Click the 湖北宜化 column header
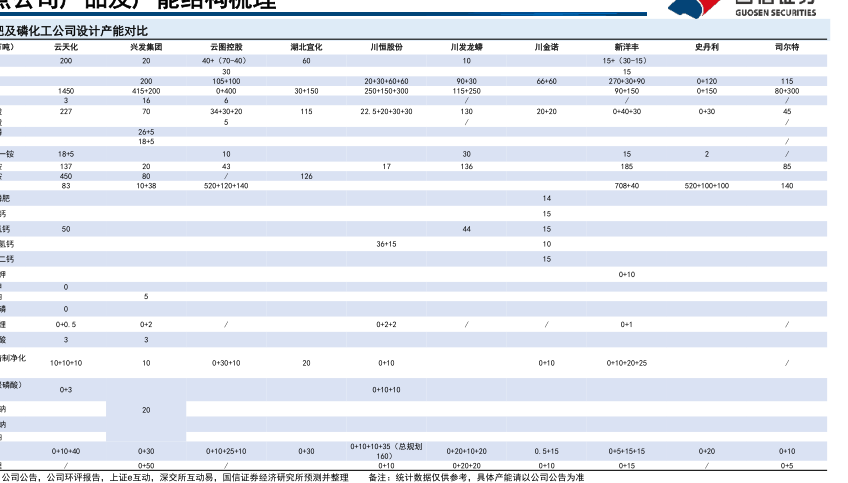The height and width of the screenshot is (483, 848). coord(306,47)
